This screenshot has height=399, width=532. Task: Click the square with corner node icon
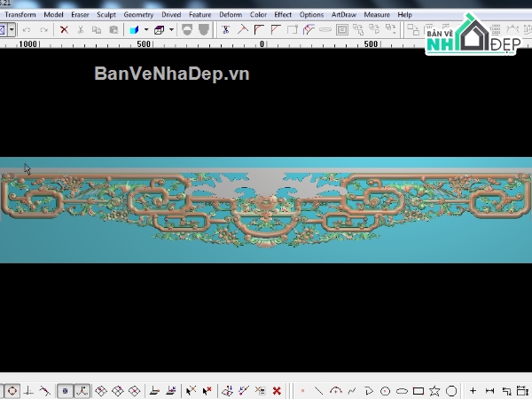pyautogui.click(x=292, y=30)
